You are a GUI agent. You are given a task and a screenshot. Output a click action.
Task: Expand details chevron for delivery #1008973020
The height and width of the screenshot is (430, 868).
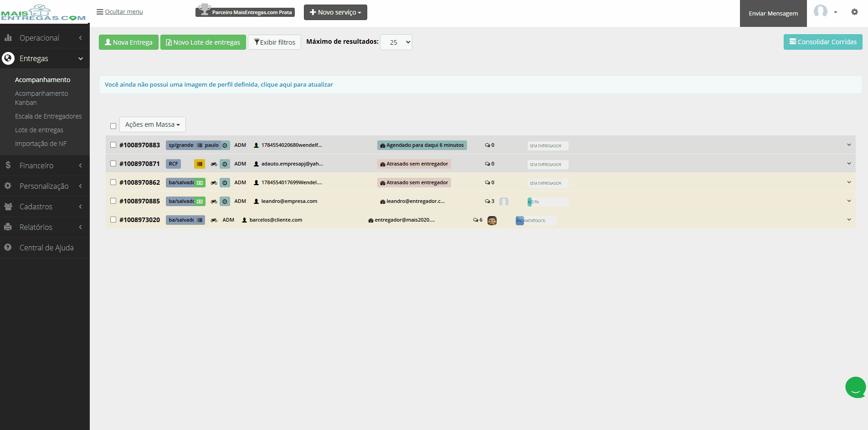point(849,220)
